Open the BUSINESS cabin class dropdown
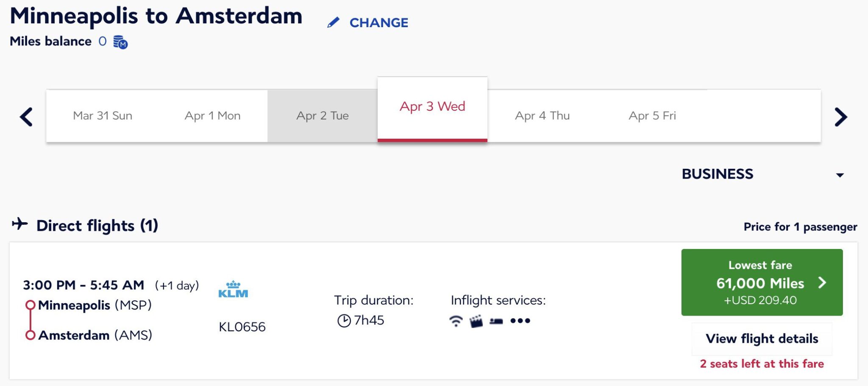 coord(762,174)
